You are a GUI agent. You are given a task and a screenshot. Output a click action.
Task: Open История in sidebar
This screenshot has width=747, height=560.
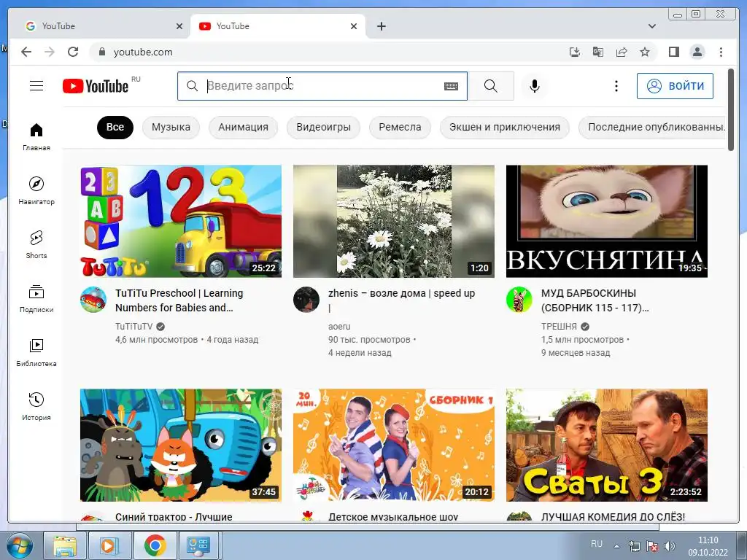[x=36, y=405]
